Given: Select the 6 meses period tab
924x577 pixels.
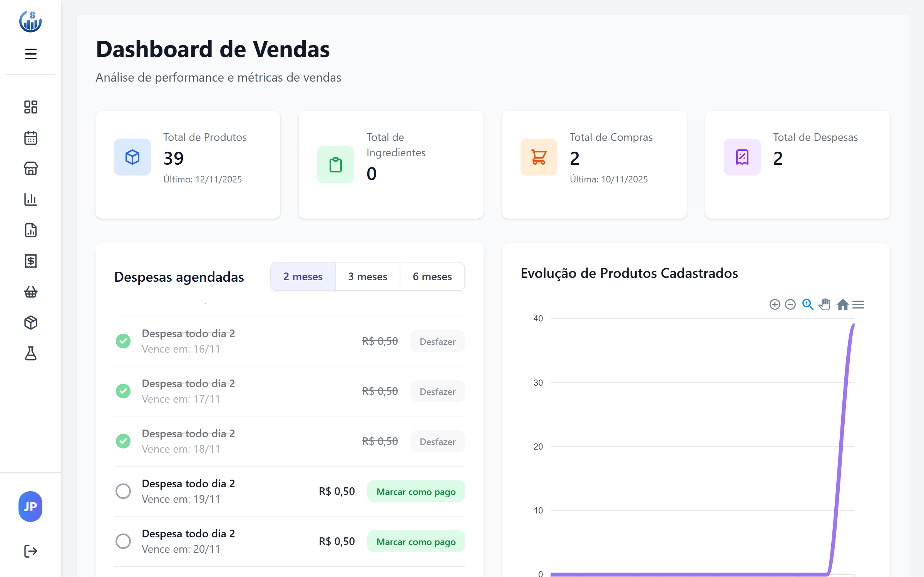Looking at the screenshot, I should [432, 276].
